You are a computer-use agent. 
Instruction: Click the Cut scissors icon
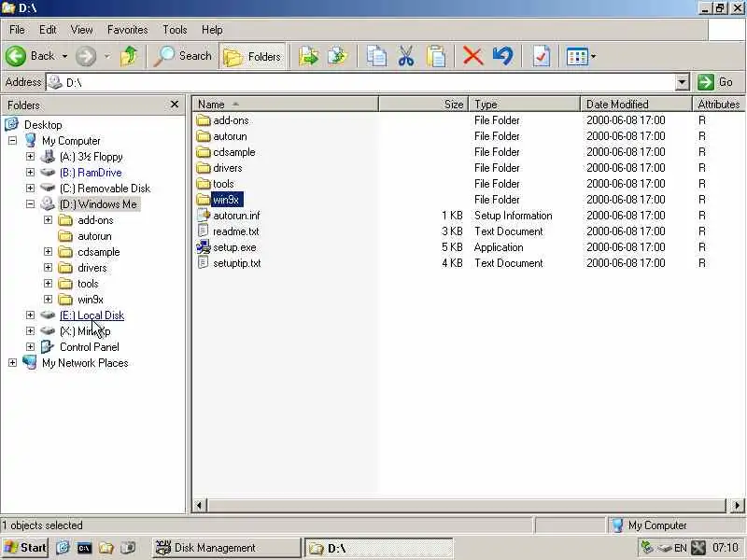tap(406, 56)
